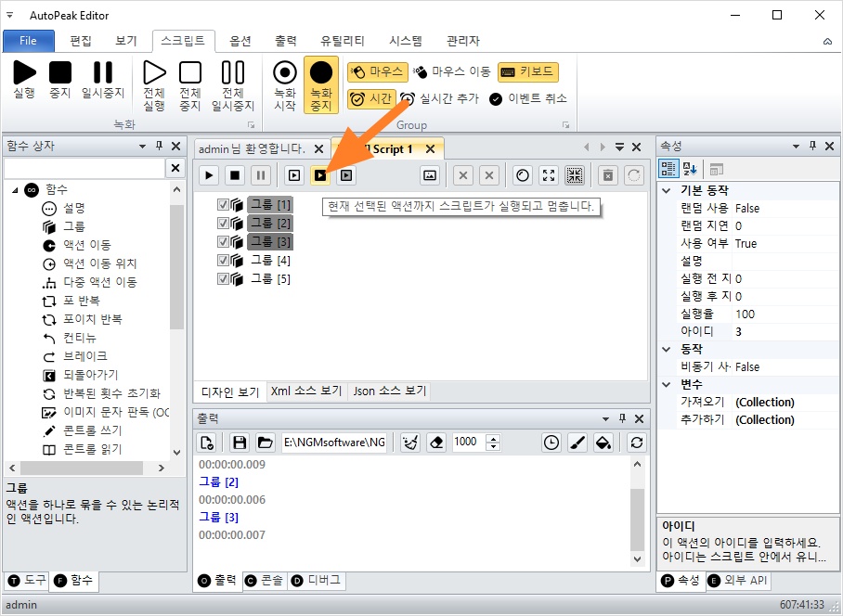Image resolution: width=843 pixels, height=616 pixels.
Task: Toggle 키보드 recording option
Action: click(528, 72)
